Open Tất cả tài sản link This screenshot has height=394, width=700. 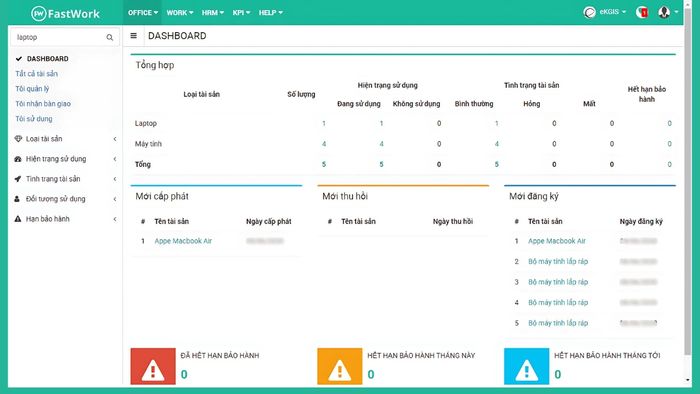point(36,74)
